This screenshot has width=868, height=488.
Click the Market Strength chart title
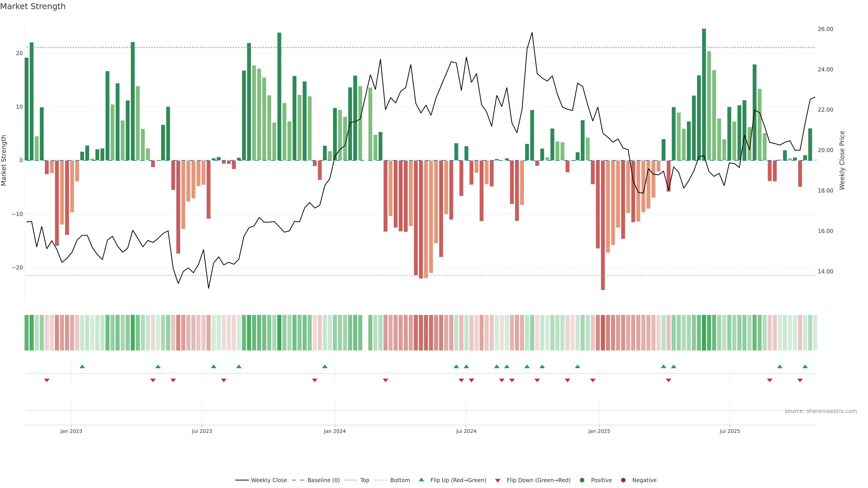click(33, 6)
